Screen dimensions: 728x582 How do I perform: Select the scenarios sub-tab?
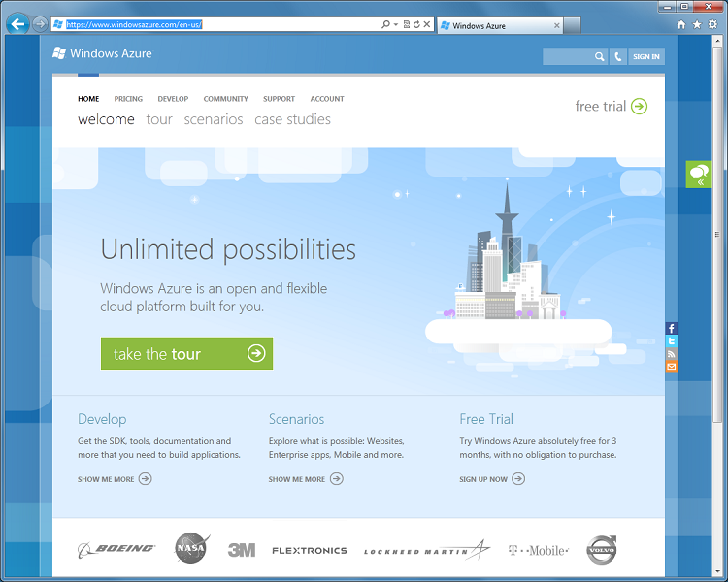pyautogui.click(x=214, y=119)
